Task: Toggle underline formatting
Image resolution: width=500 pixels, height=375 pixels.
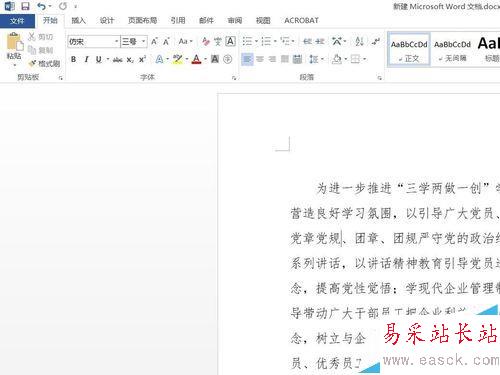Action: pos(98,59)
